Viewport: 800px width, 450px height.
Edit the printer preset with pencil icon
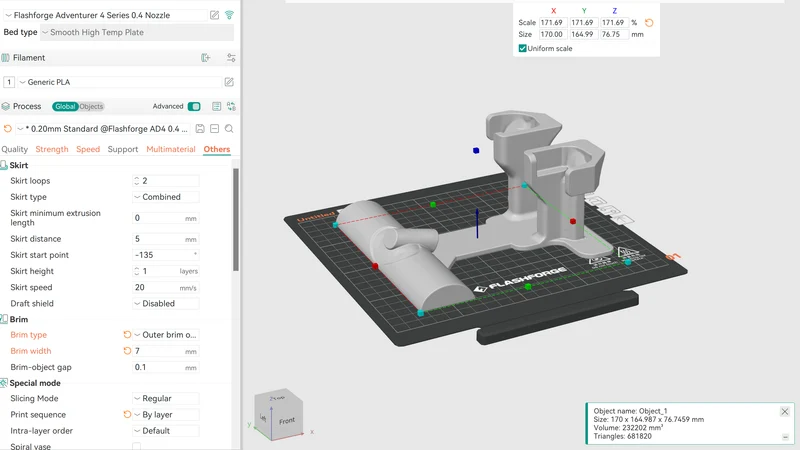coord(214,15)
